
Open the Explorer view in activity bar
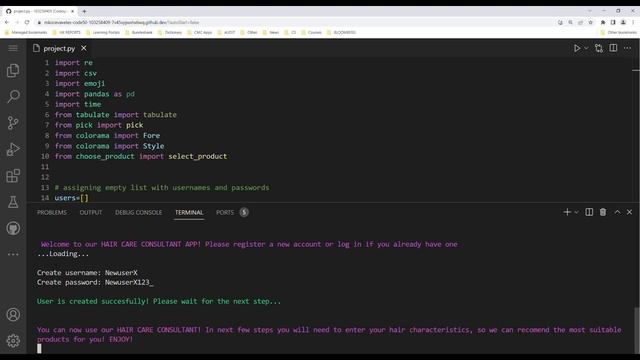[x=13, y=71]
